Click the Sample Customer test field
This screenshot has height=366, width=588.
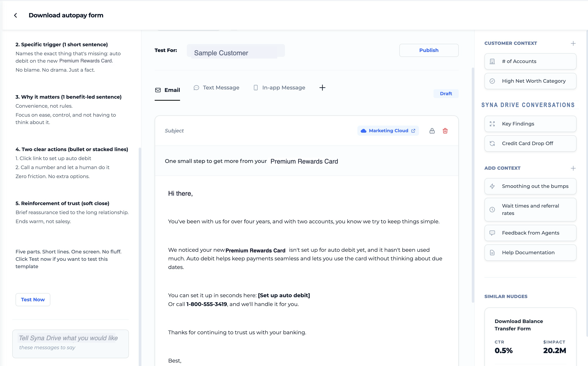click(236, 51)
